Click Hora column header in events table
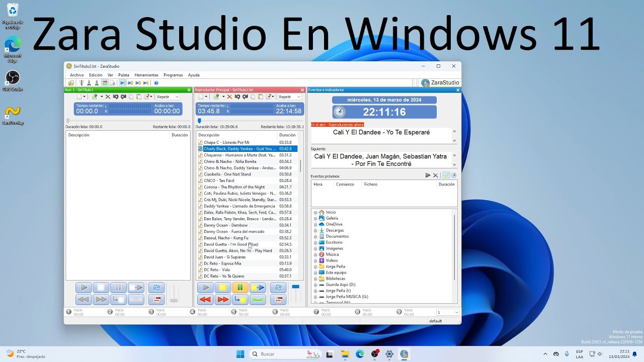The height and width of the screenshot is (362, 644). pyautogui.click(x=318, y=185)
